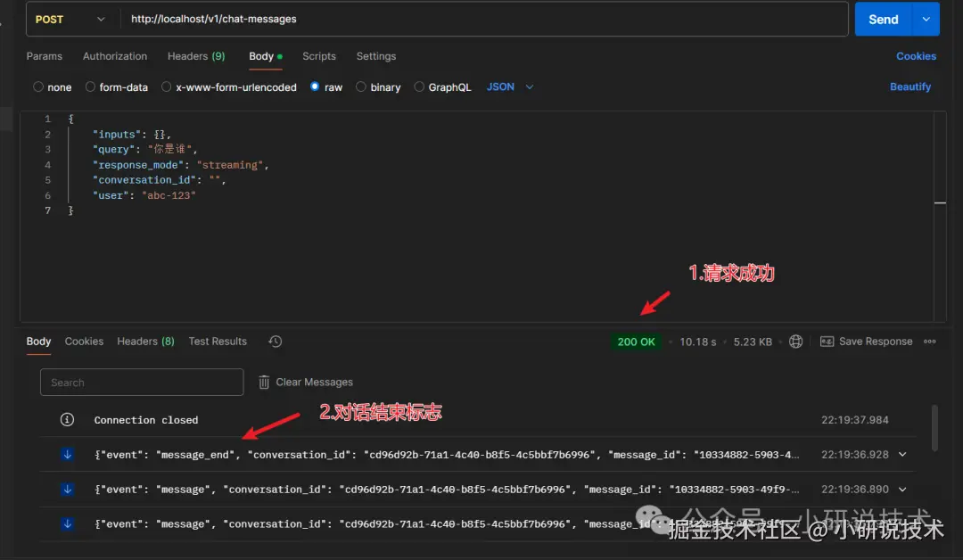The image size is (963, 560).
Task: Expand the message_end event row
Action: point(902,455)
